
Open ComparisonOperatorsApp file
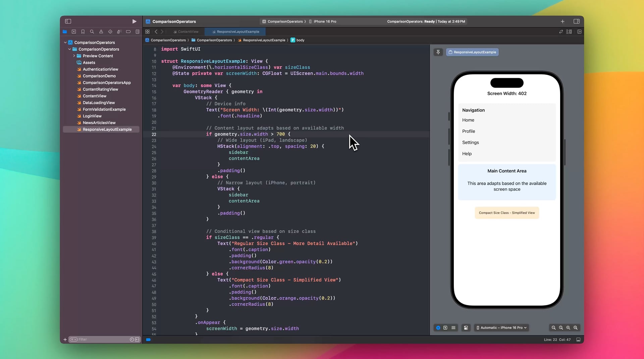pyautogui.click(x=107, y=83)
